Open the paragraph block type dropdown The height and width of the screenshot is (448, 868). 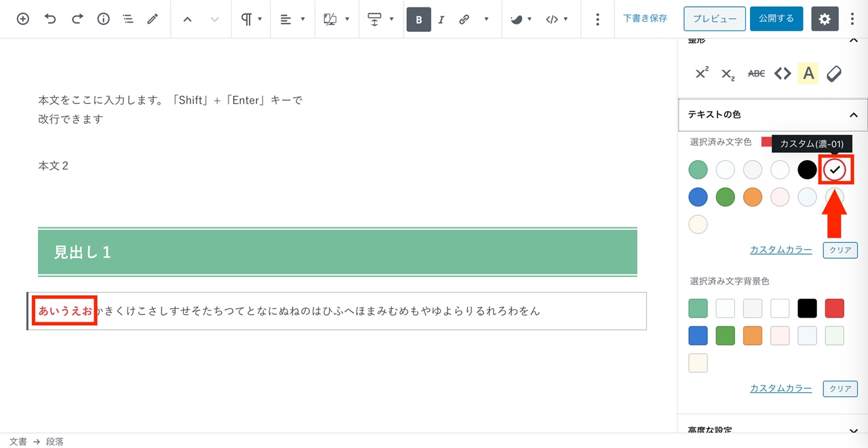click(x=252, y=20)
